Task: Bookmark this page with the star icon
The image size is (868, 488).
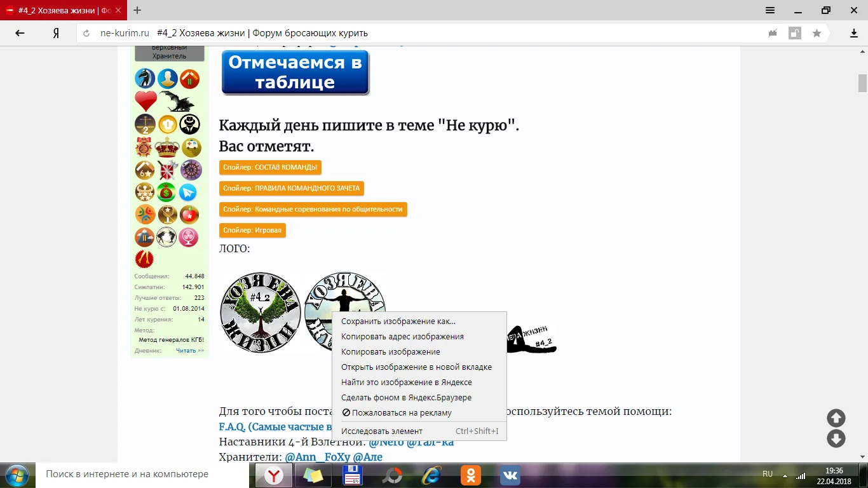Action: coord(817,33)
